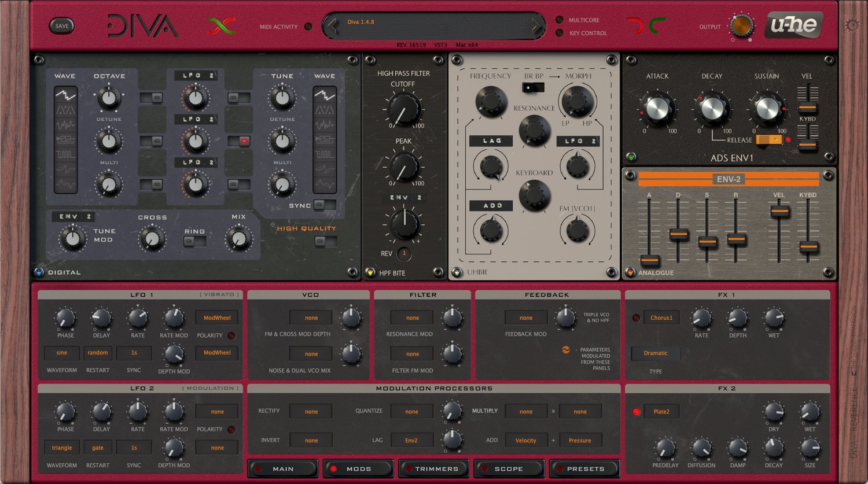Switch to the MODS tab
The height and width of the screenshot is (484, 868).
tap(358, 468)
